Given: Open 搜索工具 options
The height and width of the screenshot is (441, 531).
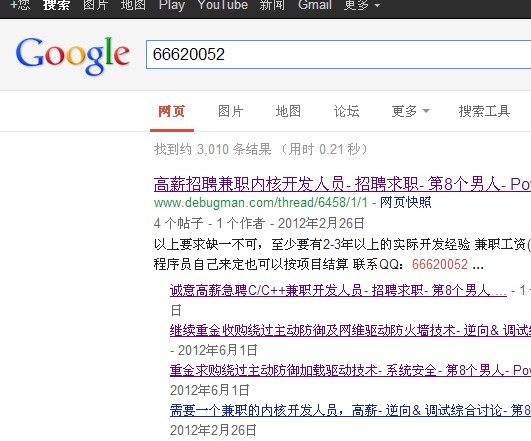Looking at the screenshot, I should tap(484, 111).
